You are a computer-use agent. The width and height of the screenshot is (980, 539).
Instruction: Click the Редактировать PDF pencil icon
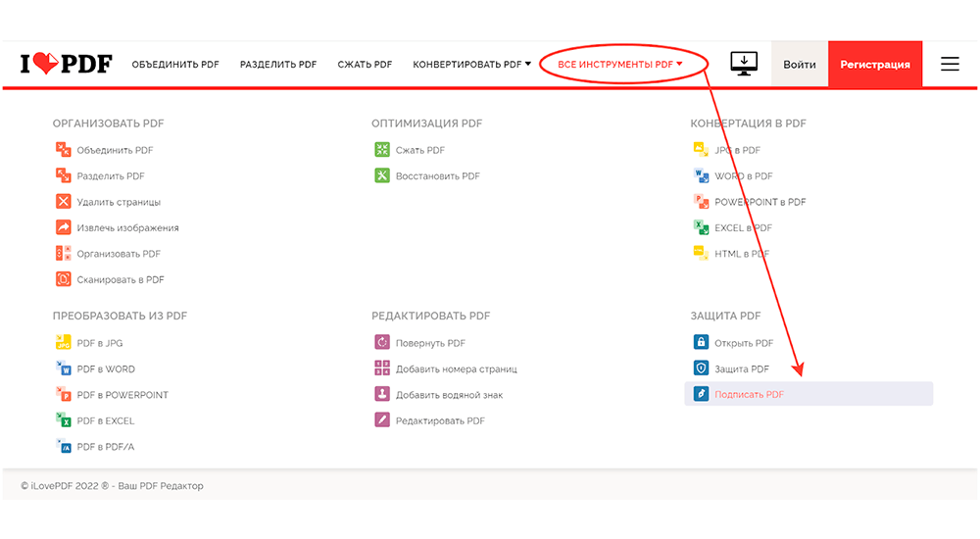(x=382, y=420)
